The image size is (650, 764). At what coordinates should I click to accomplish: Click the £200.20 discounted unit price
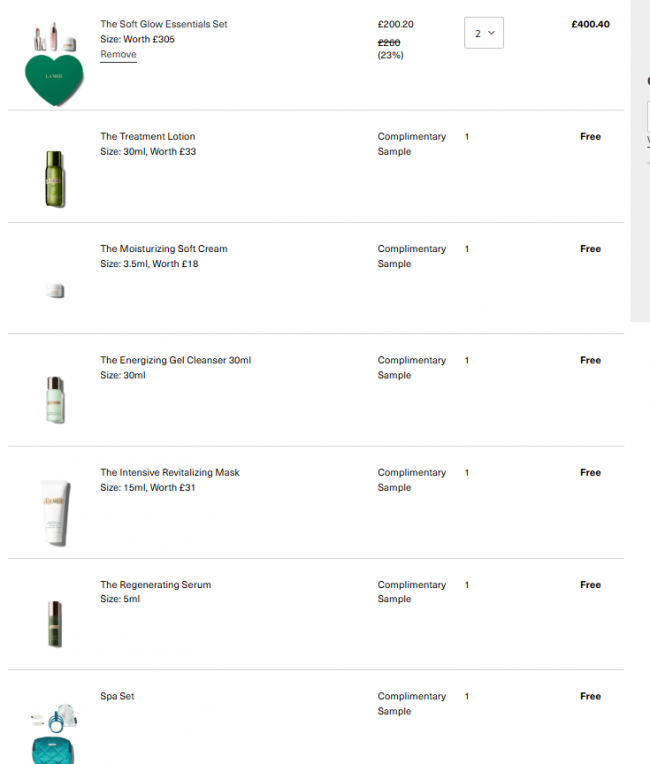tap(395, 24)
